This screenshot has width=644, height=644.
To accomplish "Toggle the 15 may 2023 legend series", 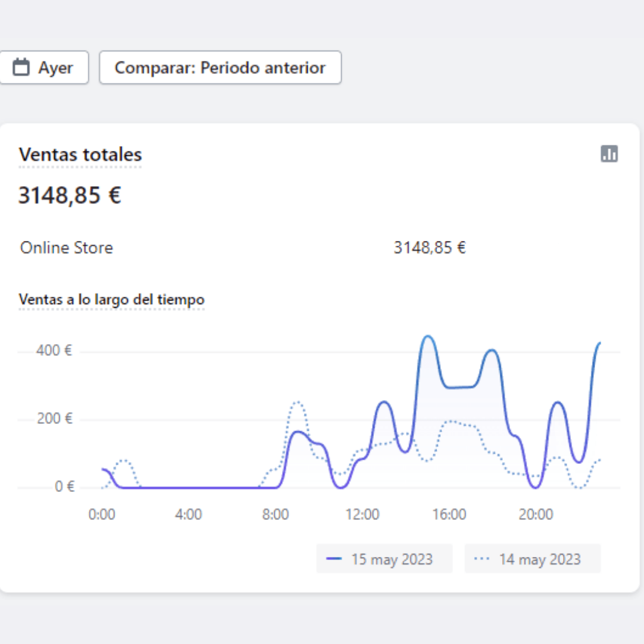I will (384, 559).
